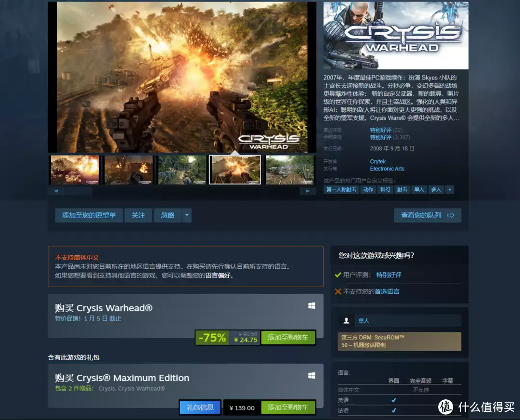The height and width of the screenshot is (420, 520).
Task: Add Crysis Warhead to cart at ¥24.75
Action: (288, 338)
